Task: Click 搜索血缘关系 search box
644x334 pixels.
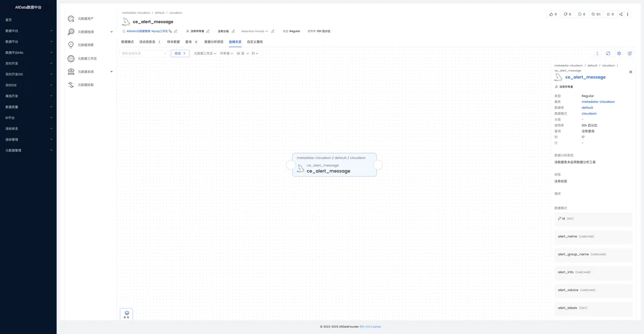Action: click(x=144, y=53)
